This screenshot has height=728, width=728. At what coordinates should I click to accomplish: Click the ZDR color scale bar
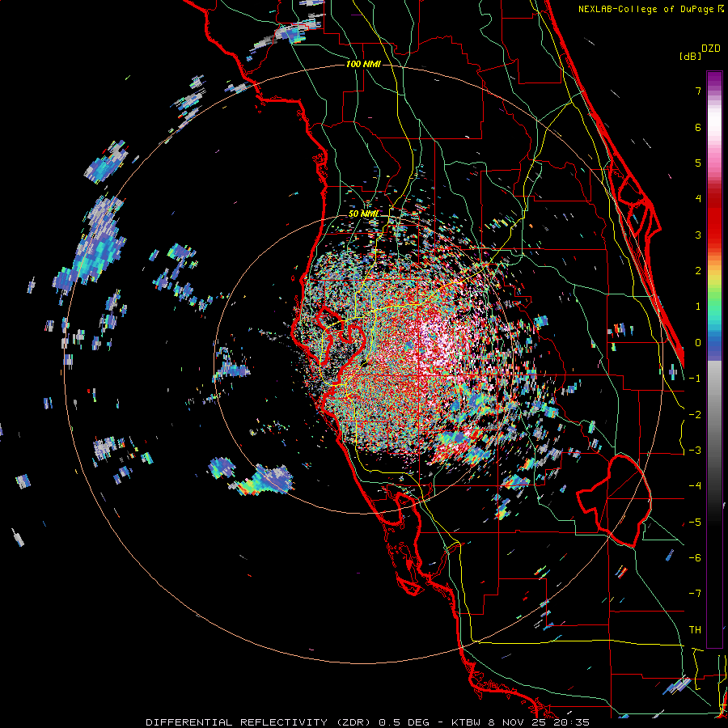pyautogui.click(x=714, y=359)
